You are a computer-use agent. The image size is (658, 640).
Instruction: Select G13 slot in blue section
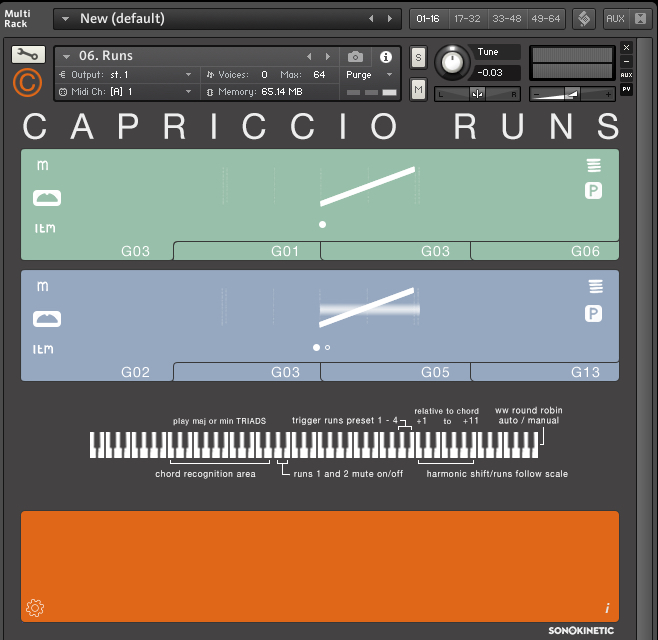[x=545, y=372]
